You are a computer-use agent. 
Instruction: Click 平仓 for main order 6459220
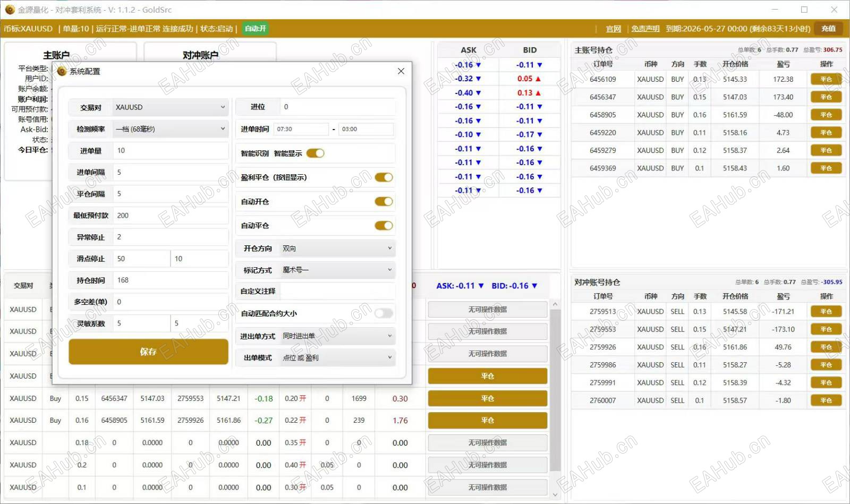[826, 133]
